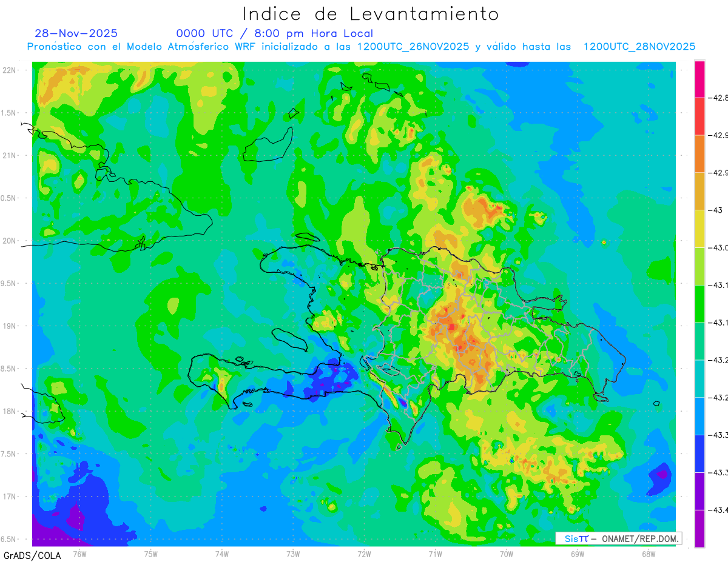Select the date label "28-Nov-2025"
This screenshot has height=562, width=728.
pos(76,33)
